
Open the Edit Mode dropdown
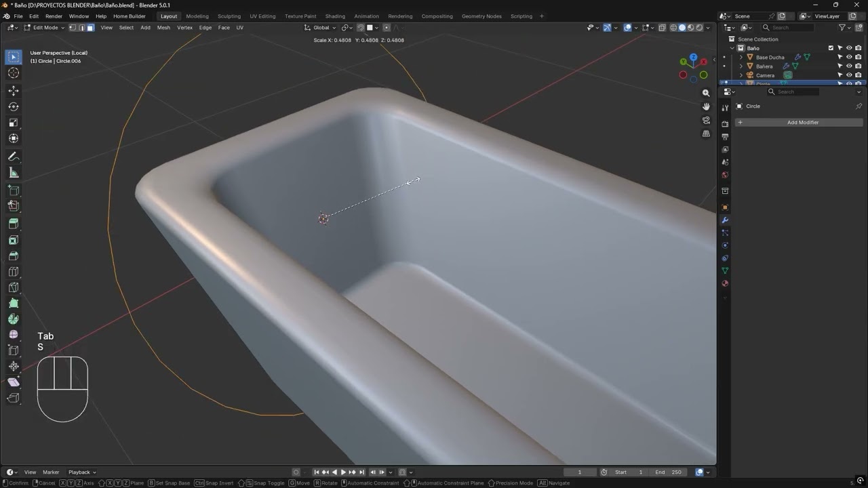[45, 28]
